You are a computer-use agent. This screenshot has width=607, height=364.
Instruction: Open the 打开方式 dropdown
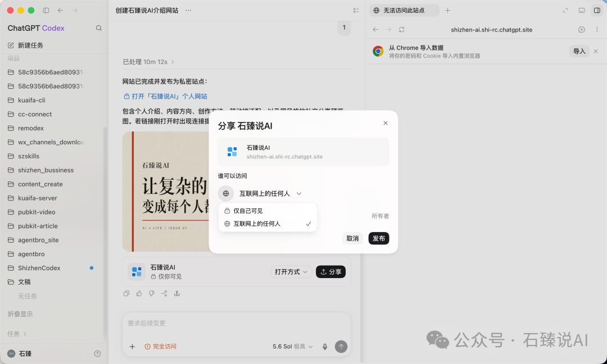tap(291, 272)
